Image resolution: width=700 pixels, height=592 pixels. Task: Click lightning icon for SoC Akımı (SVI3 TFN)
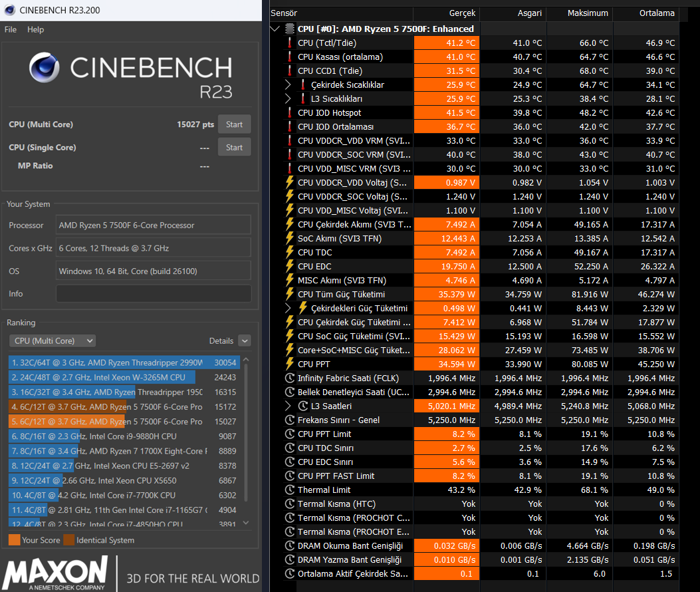(290, 238)
